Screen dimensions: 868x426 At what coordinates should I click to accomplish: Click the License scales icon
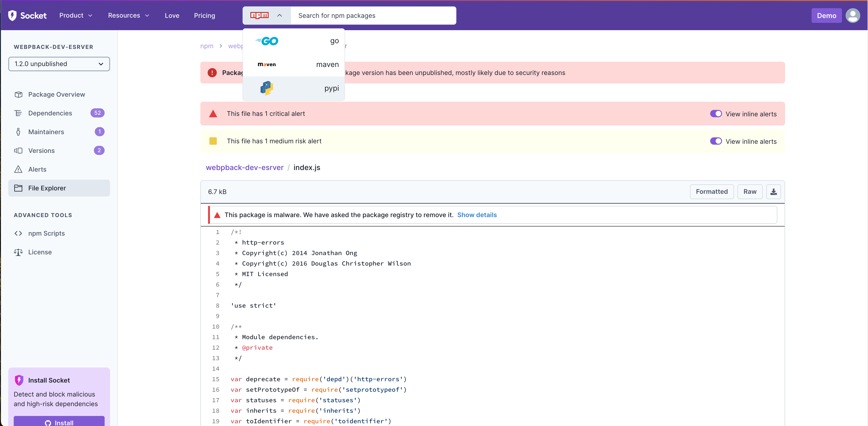tap(19, 252)
